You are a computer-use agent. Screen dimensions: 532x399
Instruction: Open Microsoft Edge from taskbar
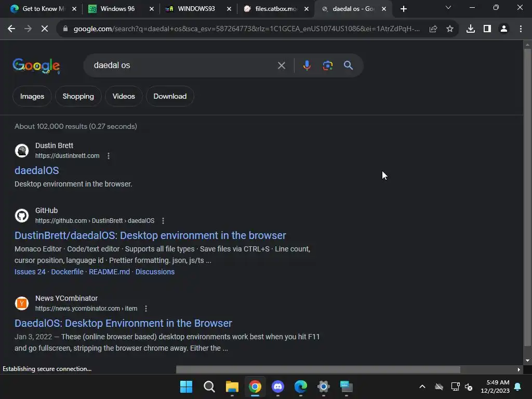[x=301, y=387]
